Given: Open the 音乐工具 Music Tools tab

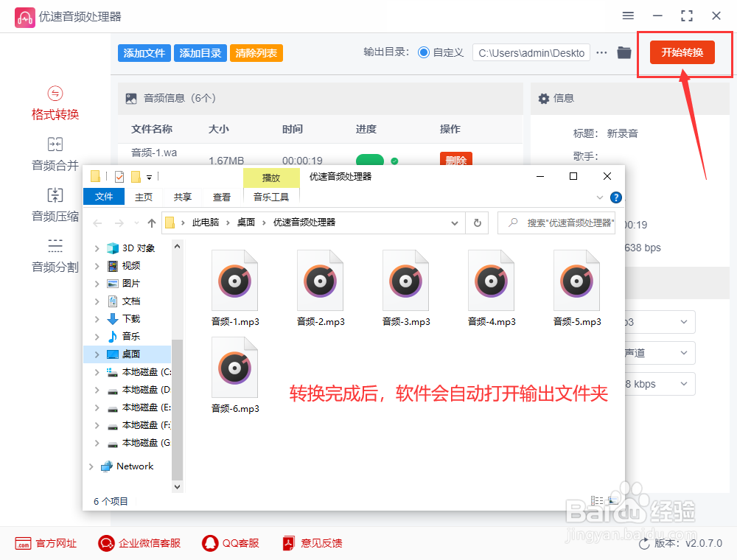Looking at the screenshot, I should pyautogui.click(x=271, y=197).
